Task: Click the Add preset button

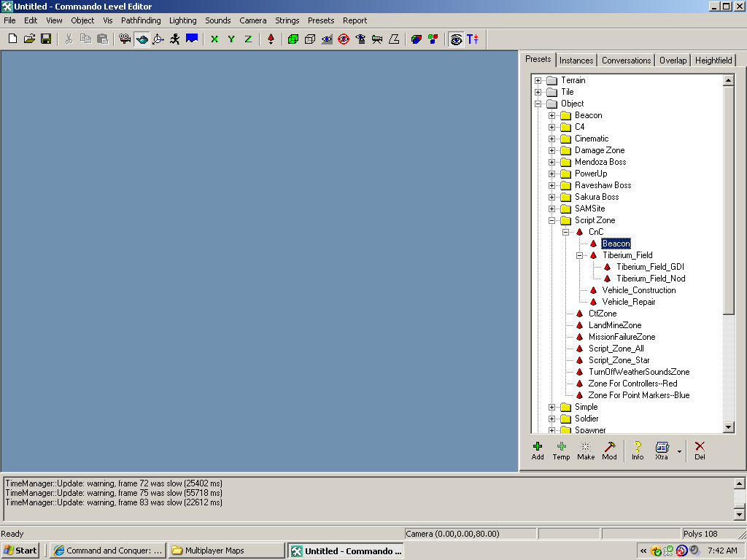Action: 538,451
